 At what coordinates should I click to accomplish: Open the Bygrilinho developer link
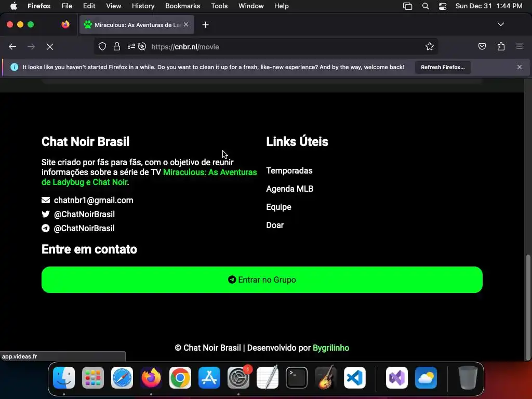click(x=331, y=348)
